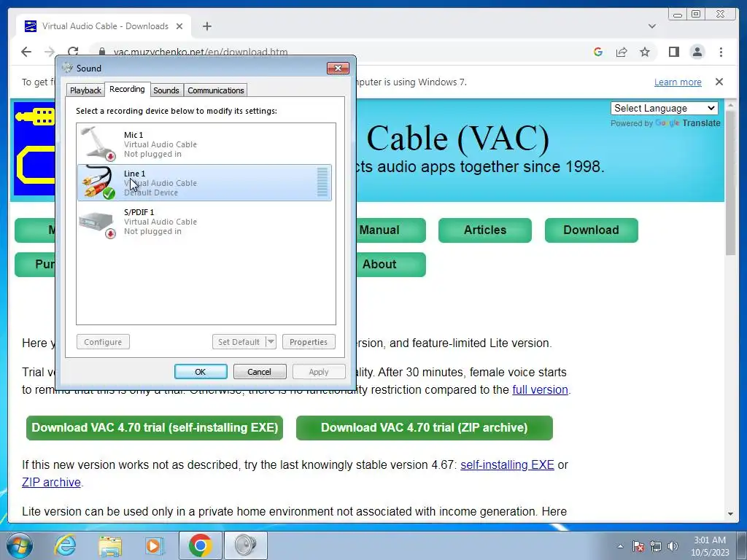Open the Articles page button
The height and width of the screenshot is (560, 747).
click(x=485, y=230)
